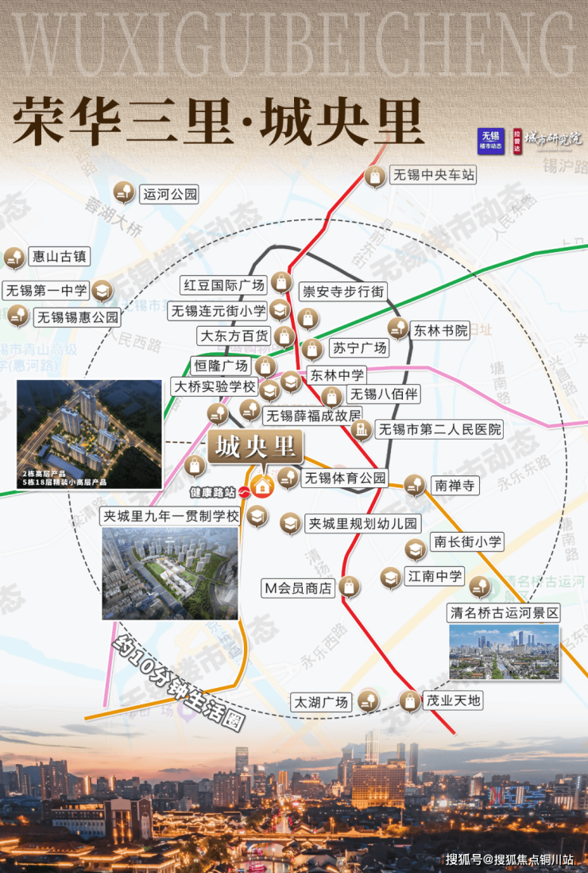Viewport: 588px width, 873px height.
Task: Click the 红豆国际广场 label
Action: pyautogui.click(x=223, y=285)
